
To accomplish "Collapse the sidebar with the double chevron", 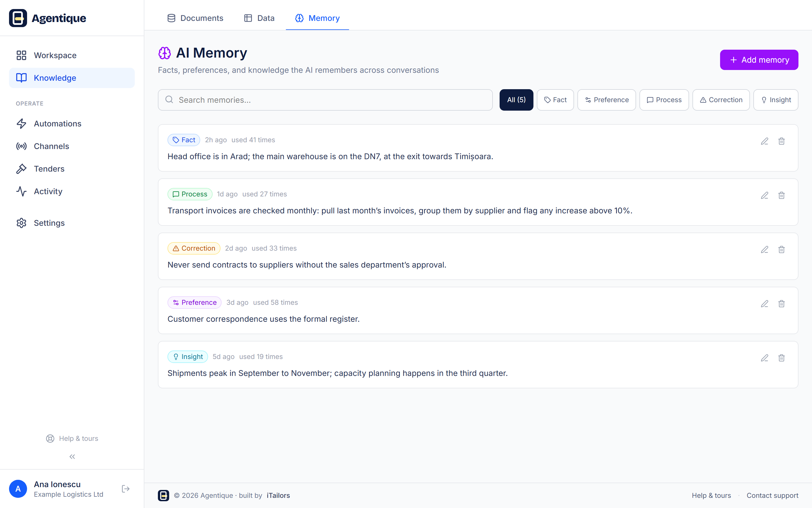I will (72, 456).
